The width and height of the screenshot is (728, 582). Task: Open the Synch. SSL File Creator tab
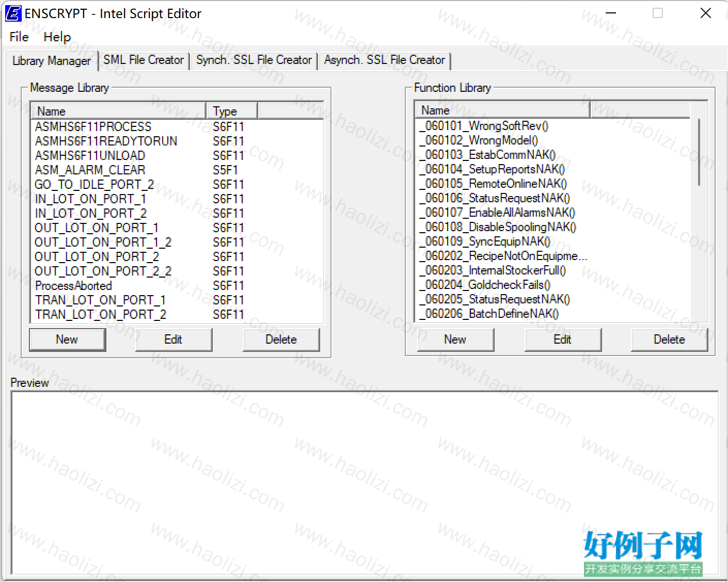(254, 60)
